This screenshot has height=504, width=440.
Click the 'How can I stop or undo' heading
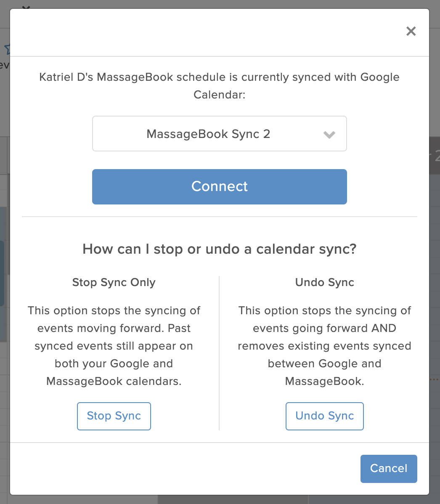click(220, 249)
